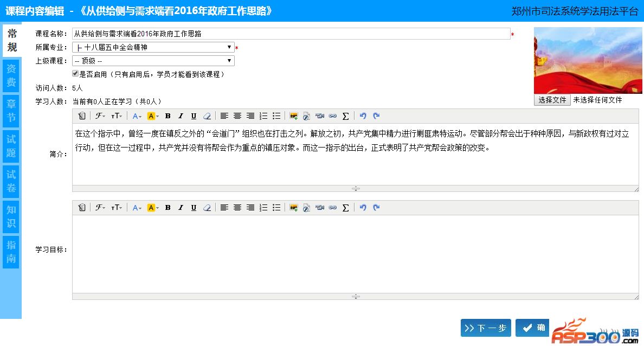Insert image in the 学习目标 editor

[294, 208]
